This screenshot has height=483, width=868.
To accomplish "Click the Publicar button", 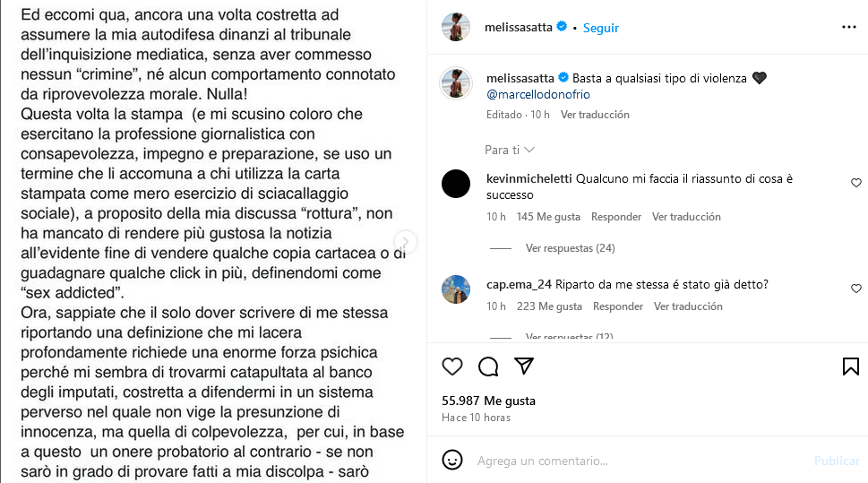I will click(837, 461).
